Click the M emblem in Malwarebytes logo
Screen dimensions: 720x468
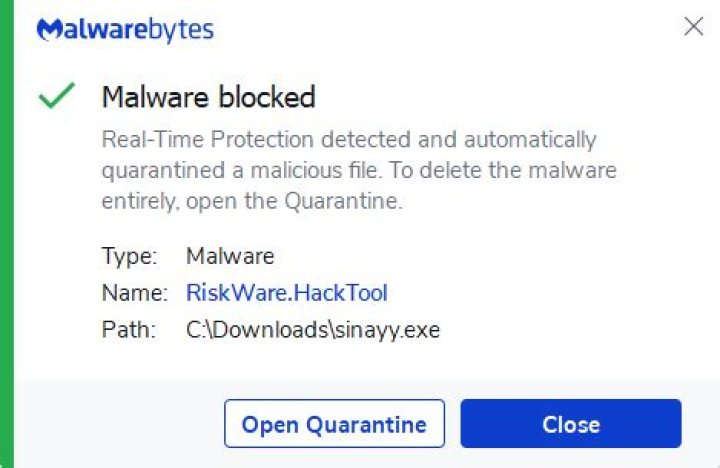[x=48, y=30]
